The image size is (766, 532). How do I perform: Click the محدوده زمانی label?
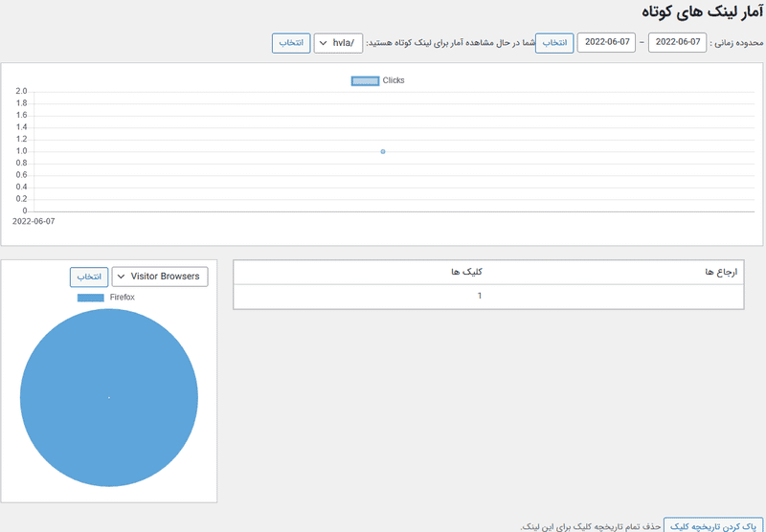coord(736,43)
